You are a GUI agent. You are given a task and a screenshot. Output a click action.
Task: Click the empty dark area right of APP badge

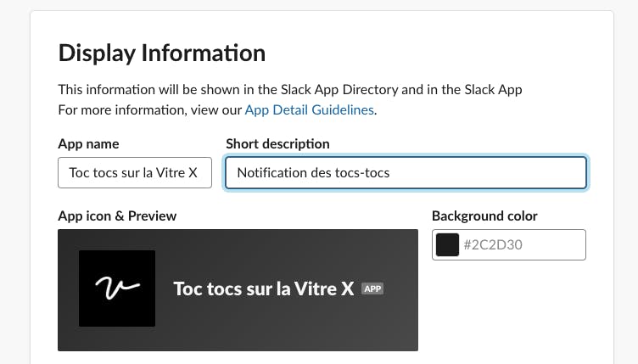pyautogui.click(x=400, y=288)
